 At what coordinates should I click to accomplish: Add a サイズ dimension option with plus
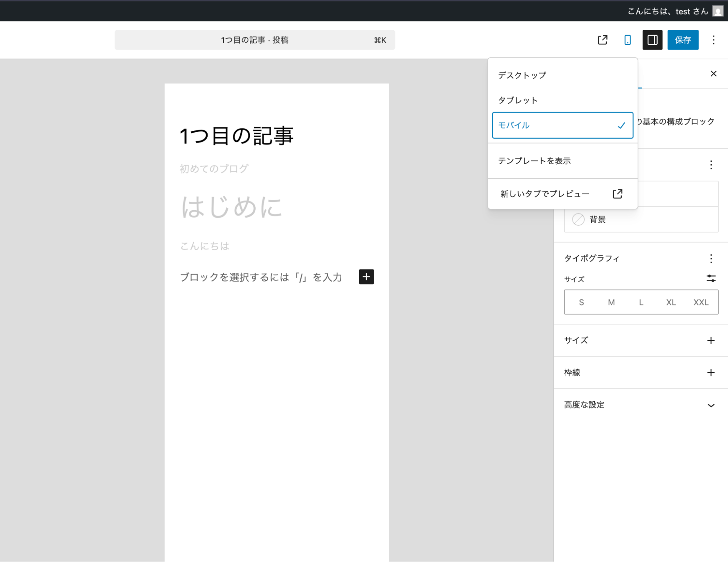tap(711, 341)
